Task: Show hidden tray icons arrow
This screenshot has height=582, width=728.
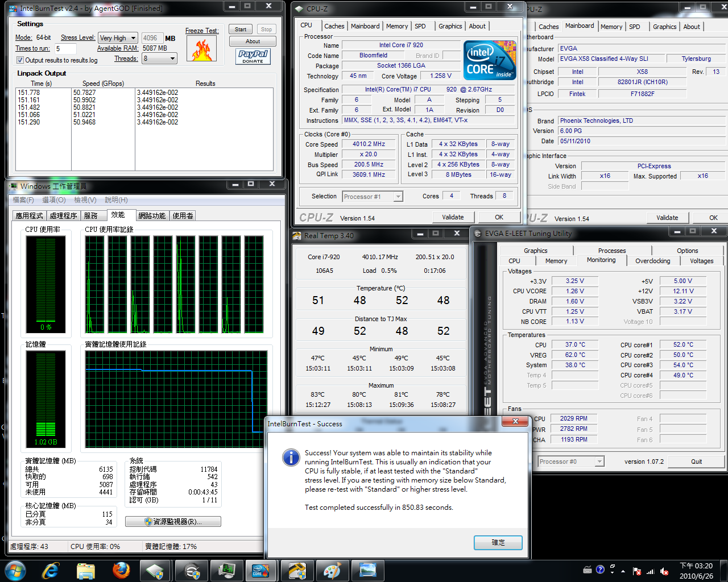Action: tap(623, 571)
